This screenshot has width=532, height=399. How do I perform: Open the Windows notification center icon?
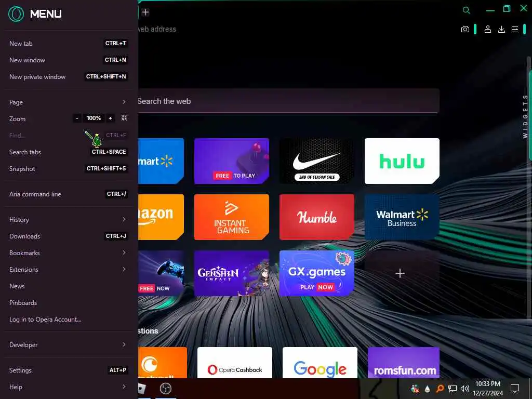point(515,388)
